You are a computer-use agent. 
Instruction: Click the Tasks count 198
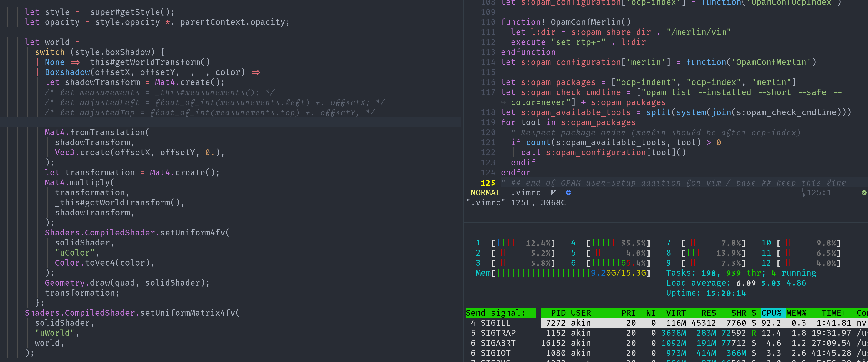point(708,273)
